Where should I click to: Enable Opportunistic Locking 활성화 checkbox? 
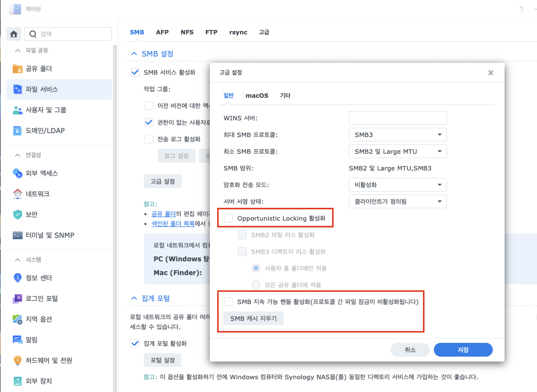pyautogui.click(x=228, y=218)
